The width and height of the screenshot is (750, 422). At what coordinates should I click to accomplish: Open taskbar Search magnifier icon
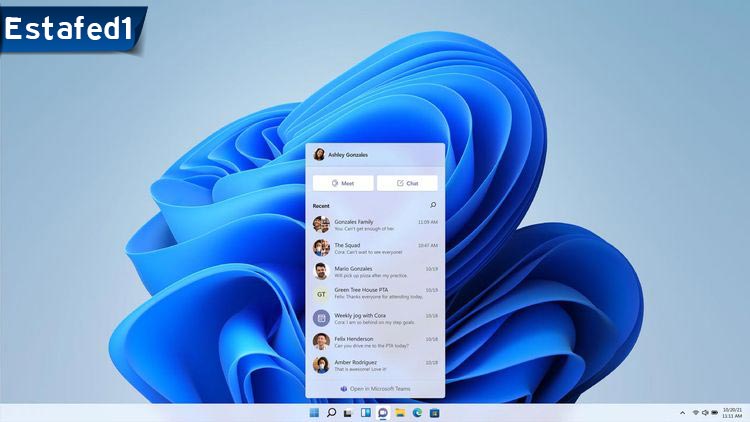pos(331,413)
